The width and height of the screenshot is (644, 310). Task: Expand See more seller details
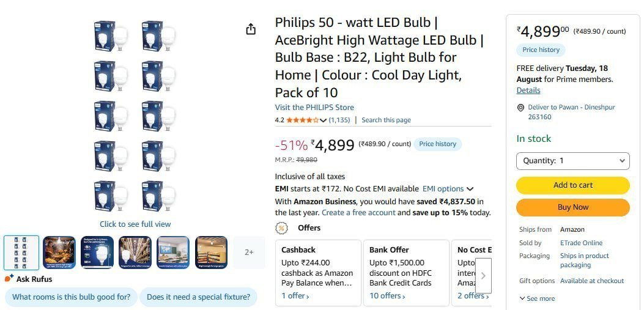click(x=537, y=298)
